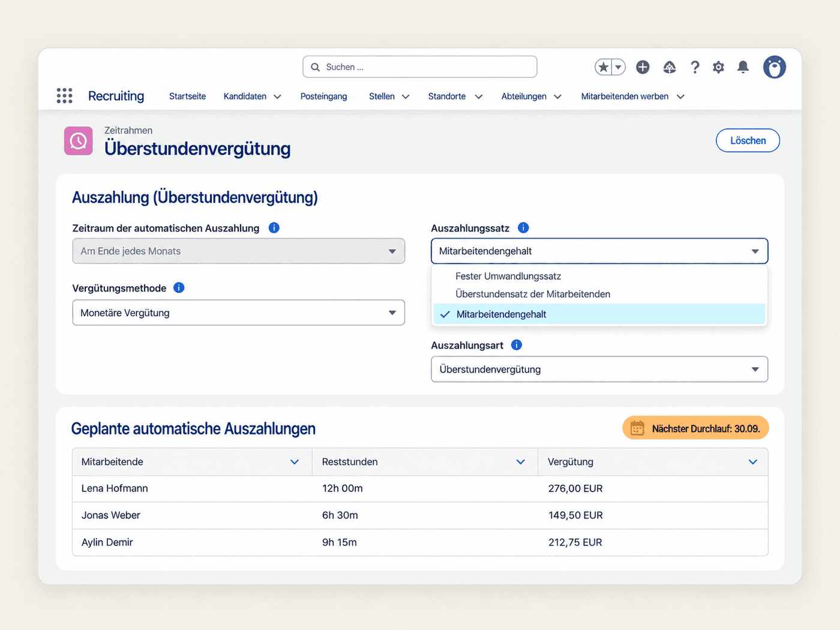The height and width of the screenshot is (630, 840).
Task: Open the Auszahlungsart Überstundenvergütung dropdown
Action: (x=599, y=370)
